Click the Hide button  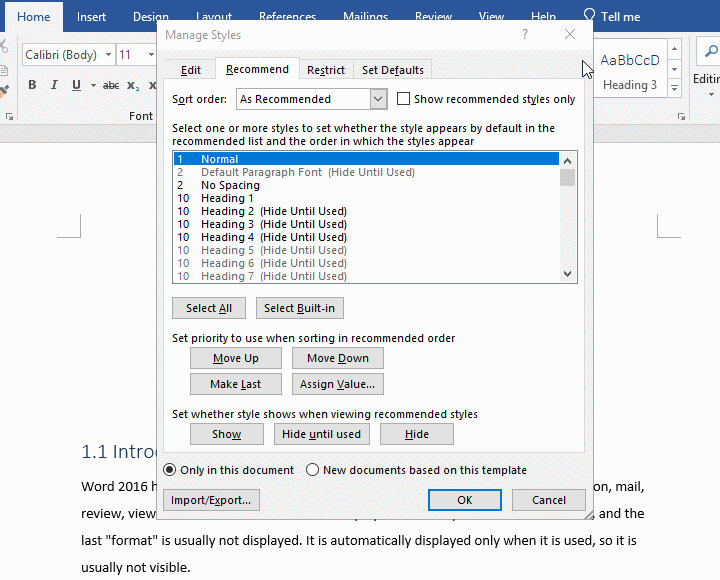click(416, 434)
